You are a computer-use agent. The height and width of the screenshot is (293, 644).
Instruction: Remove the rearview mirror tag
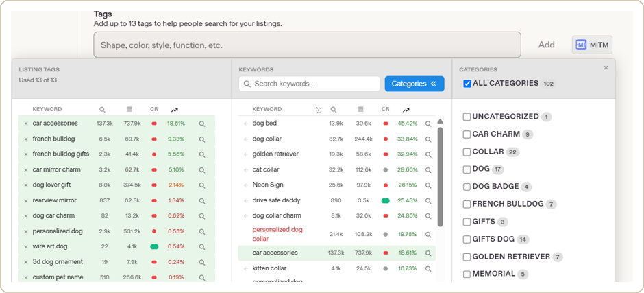(26, 201)
